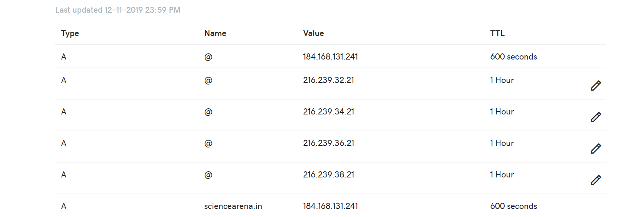Select the sciencearena.in record name
The width and height of the screenshot is (644, 217).
pos(233,206)
